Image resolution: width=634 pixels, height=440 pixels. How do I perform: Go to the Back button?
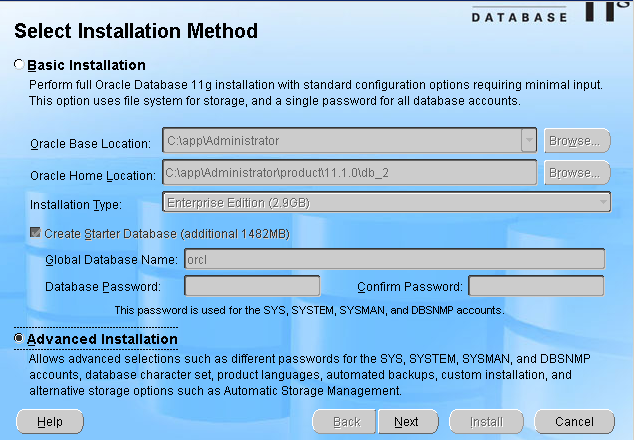click(x=344, y=422)
